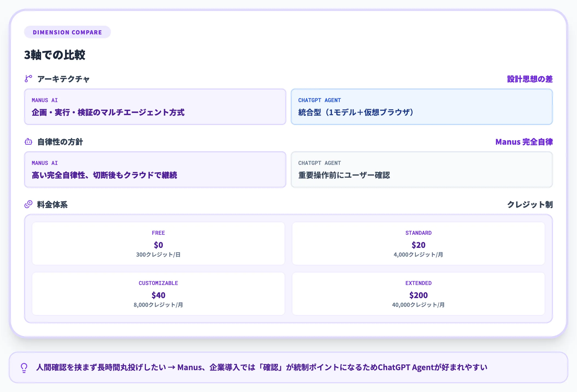577x392 pixels.
Task: Click the bottom note about 人間確認を挟まず
Action: coord(288,367)
